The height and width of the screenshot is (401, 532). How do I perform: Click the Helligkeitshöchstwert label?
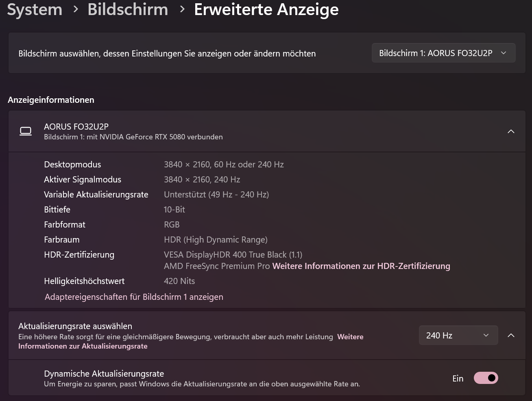(x=84, y=281)
